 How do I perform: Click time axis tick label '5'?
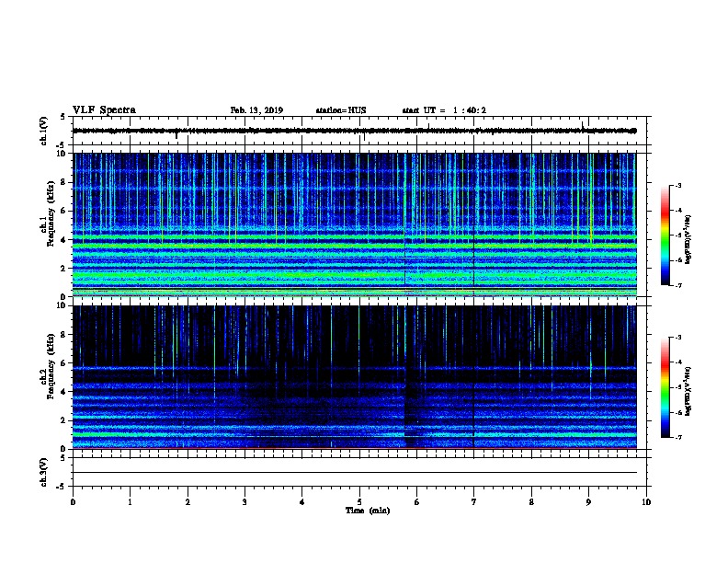coord(359,502)
